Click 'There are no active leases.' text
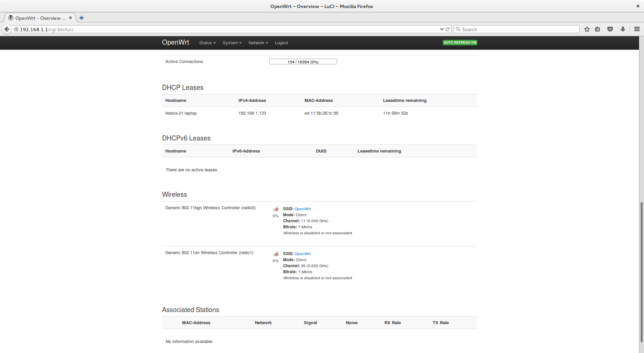This screenshot has height=353, width=644. point(192,170)
